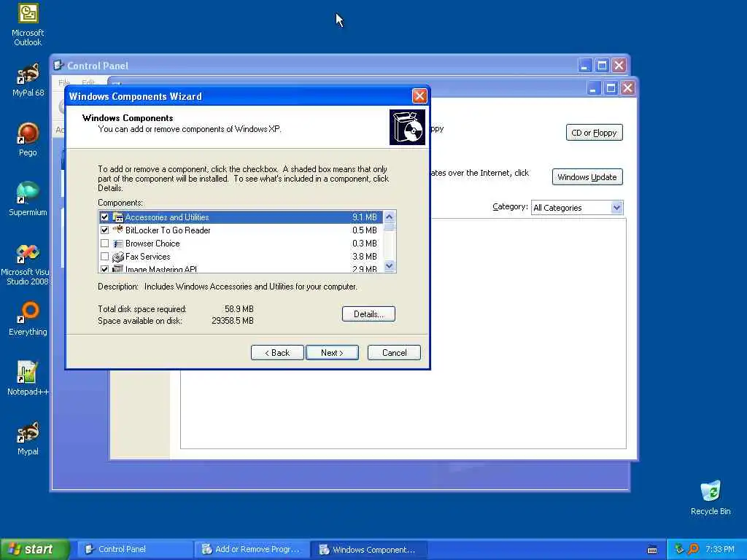
Task: Cancel the Windows Components Wizard
Action: pyautogui.click(x=394, y=352)
